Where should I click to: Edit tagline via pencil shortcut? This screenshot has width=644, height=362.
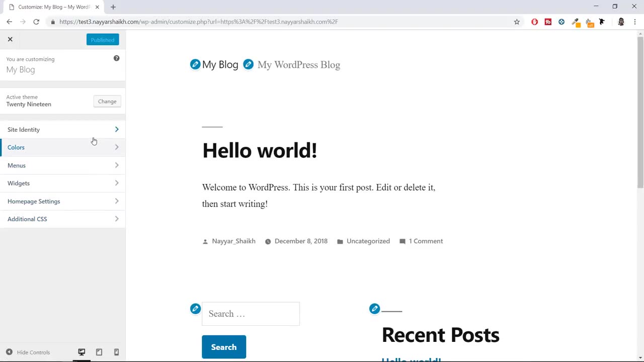248,64
